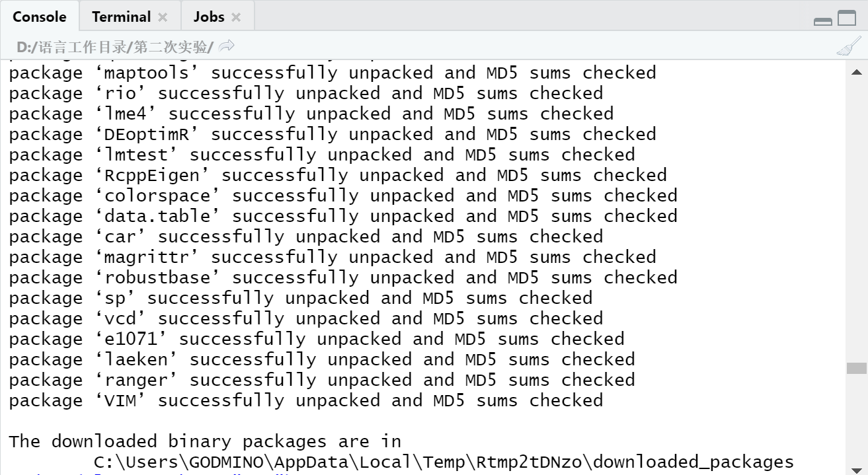
Task: Click the 'maptools' package output line
Action: coord(333,73)
